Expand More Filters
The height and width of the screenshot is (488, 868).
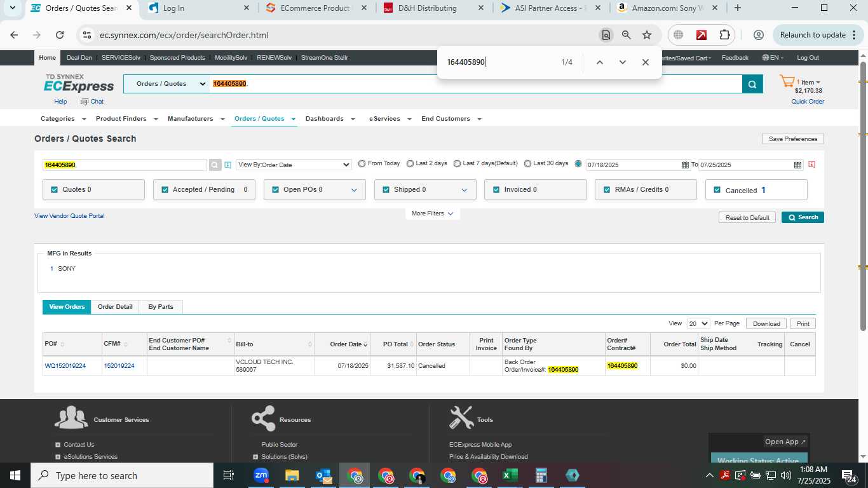point(432,213)
